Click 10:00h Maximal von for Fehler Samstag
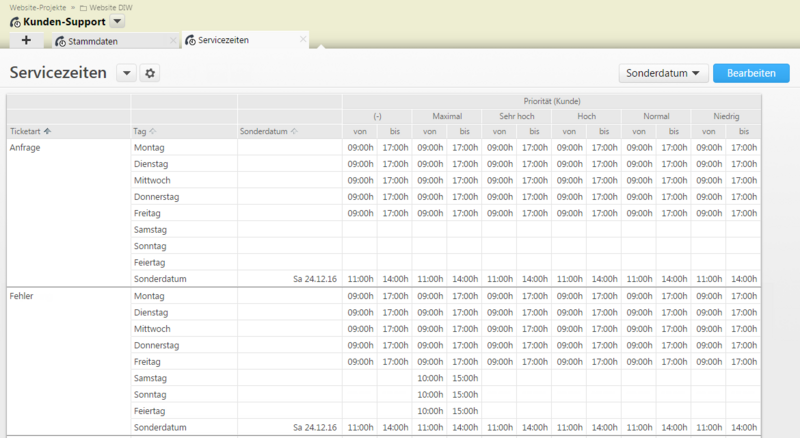Image resolution: width=800 pixels, height=438 pixels. [430, 378]
